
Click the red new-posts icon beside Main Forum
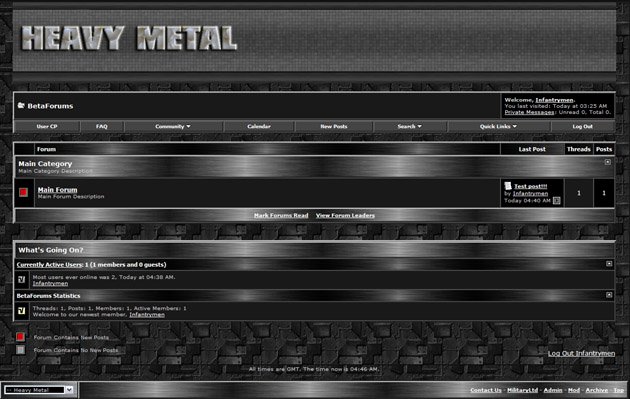[x=23, y=192]
